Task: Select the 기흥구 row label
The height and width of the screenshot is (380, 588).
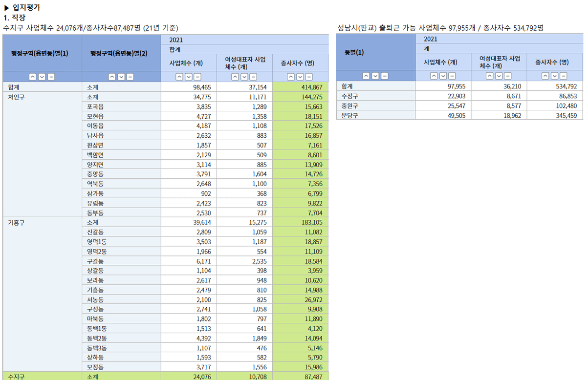Action: pos(16,222)
